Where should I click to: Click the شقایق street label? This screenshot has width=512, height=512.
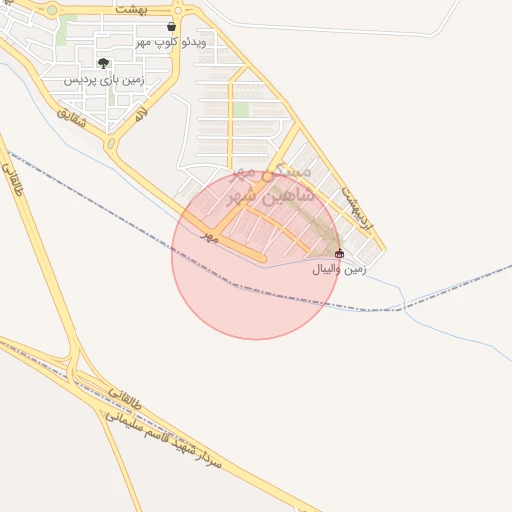(72, 117)
